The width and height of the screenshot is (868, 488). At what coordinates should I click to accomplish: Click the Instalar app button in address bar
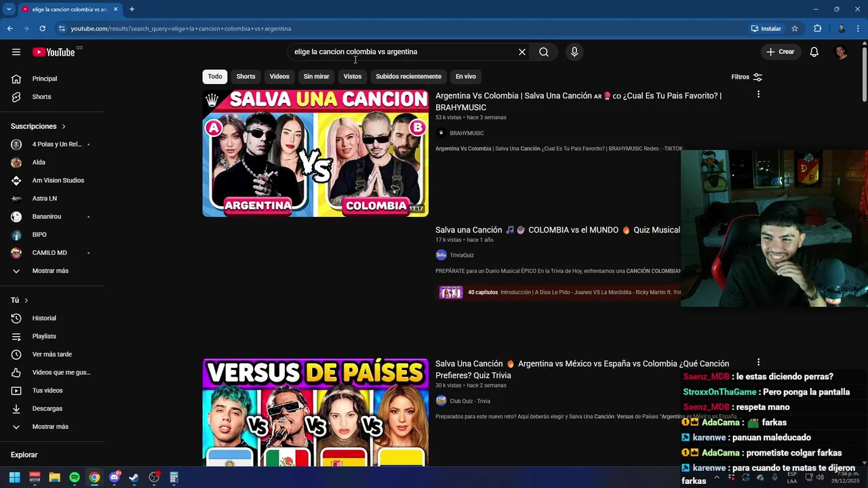(x=766, y=28)
